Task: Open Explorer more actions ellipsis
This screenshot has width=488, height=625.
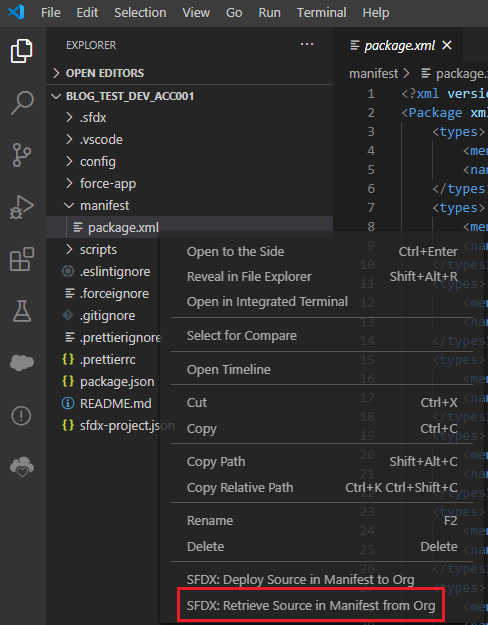Action: click(x=307, y=44)
